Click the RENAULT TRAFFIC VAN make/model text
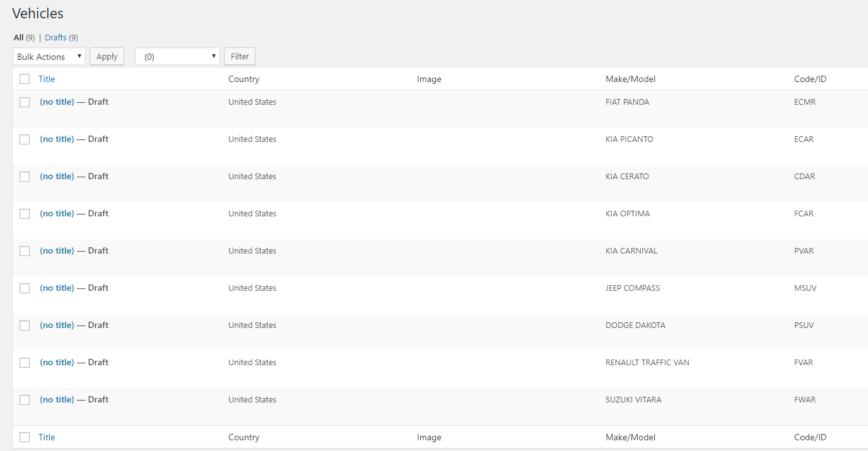 [x=647, y=362]
